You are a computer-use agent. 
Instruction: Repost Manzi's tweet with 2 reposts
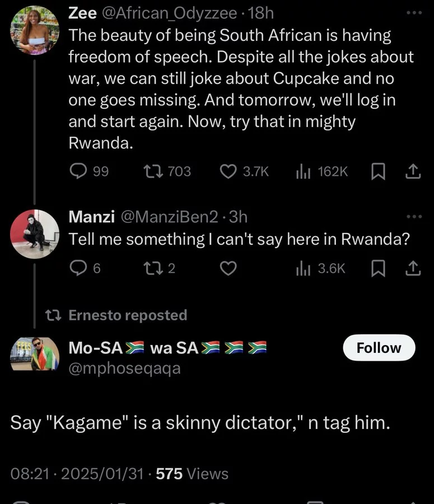[159, 268]
